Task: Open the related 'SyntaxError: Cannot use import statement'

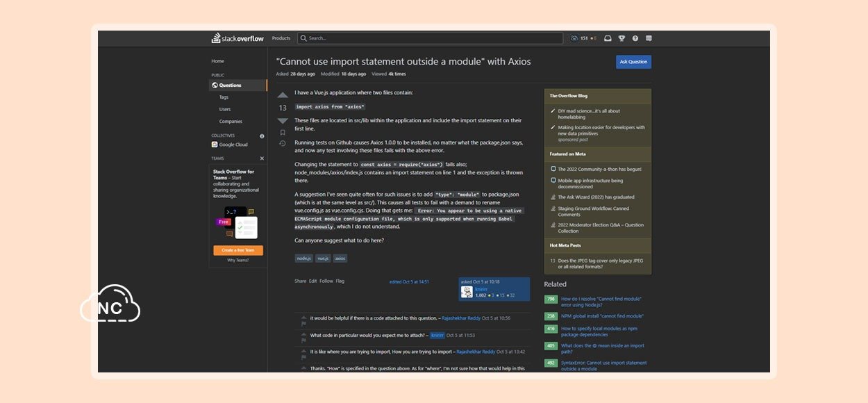Action: [x=603, y=365]
